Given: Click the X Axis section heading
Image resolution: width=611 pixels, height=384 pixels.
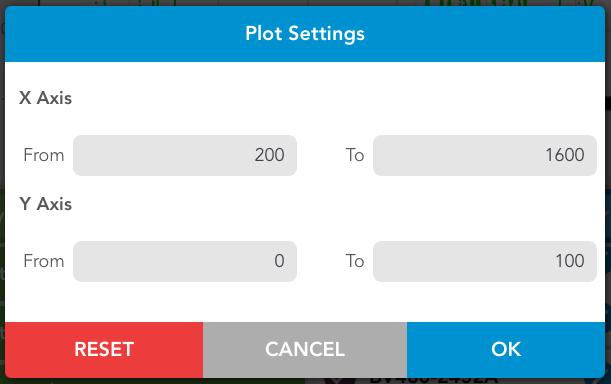Looking at the screenshot, I should tap(46, 98).
